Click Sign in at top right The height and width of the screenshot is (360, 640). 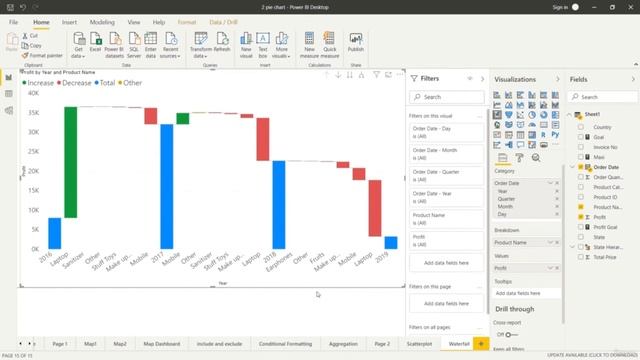(x=560, y=7)
